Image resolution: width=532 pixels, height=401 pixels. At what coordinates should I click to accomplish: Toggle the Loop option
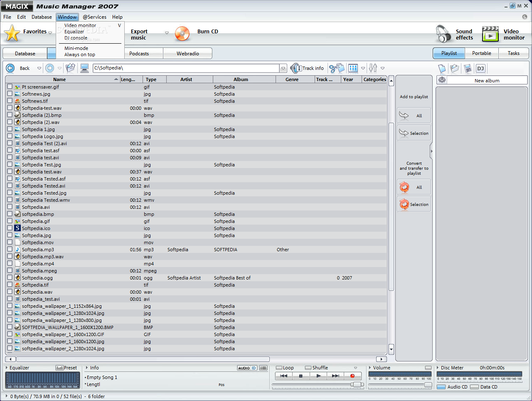(285, 368)
